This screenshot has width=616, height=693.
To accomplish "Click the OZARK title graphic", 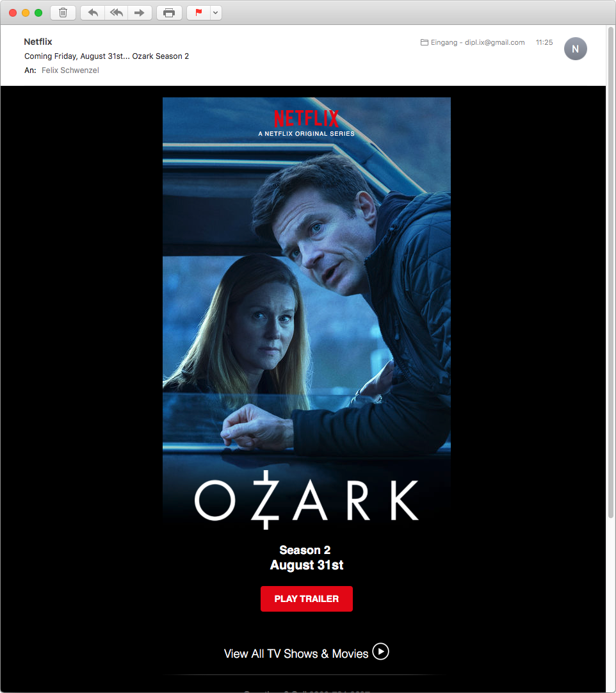I will [306, 500].
